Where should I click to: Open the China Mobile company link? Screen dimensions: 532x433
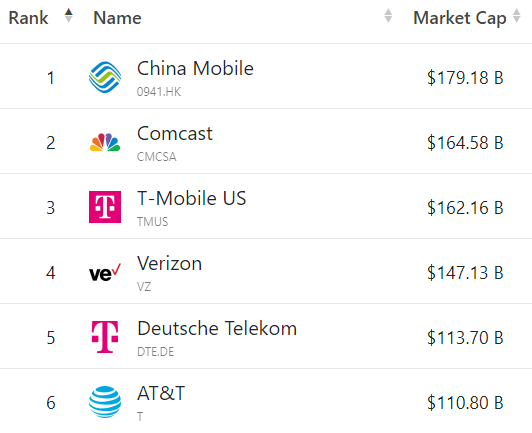tap(195, 68)
